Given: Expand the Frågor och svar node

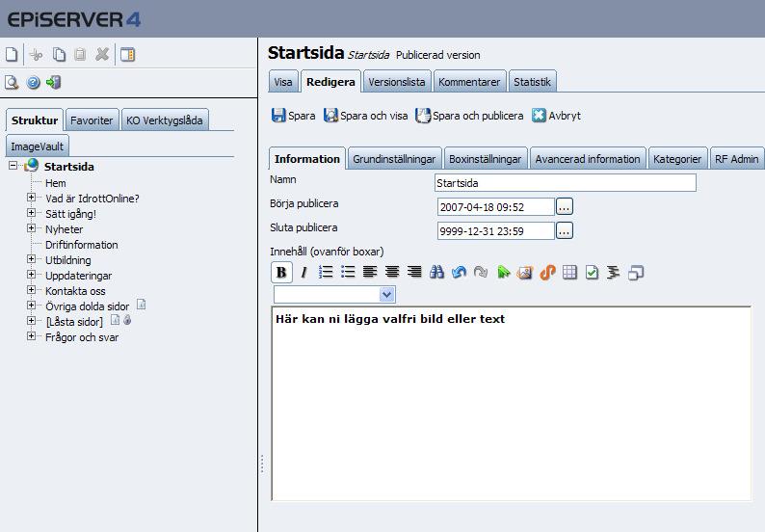Looking at the screenshot, I should click(x=31, y=336).
